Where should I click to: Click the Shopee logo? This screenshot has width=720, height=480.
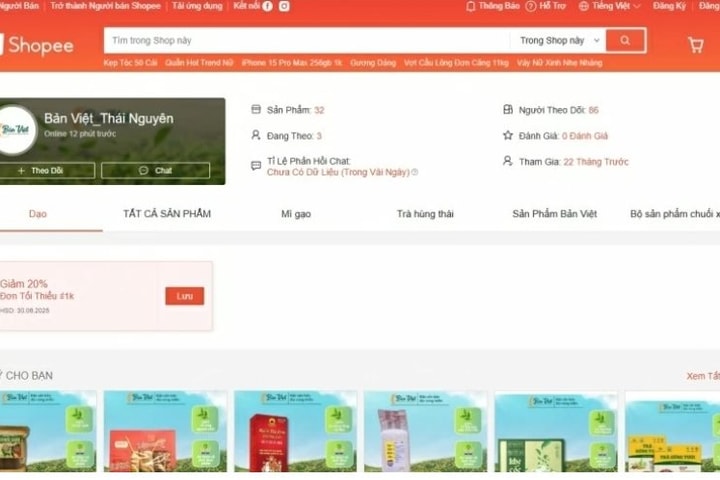click(x=37, y=45)
